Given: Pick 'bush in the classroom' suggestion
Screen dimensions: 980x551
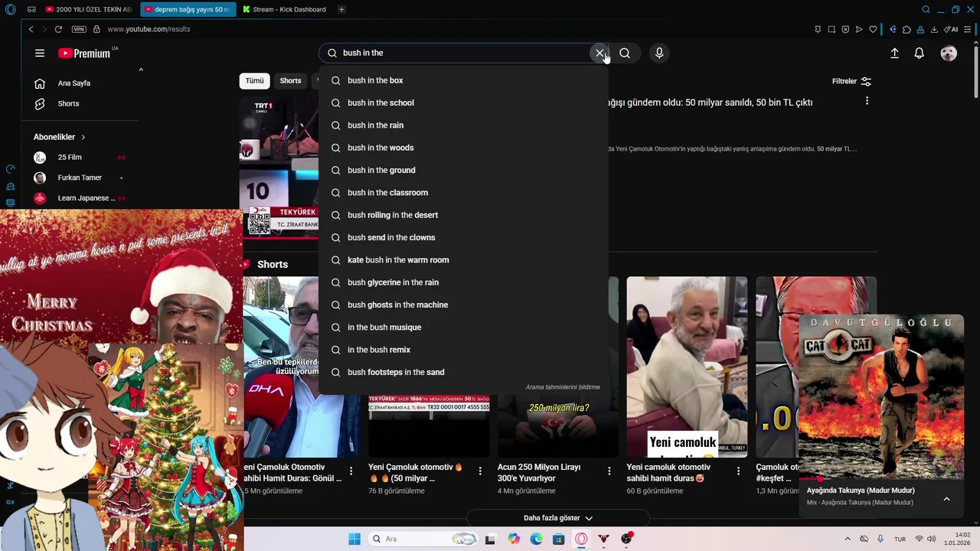Looking at the screenshot, I should (463, 193).
